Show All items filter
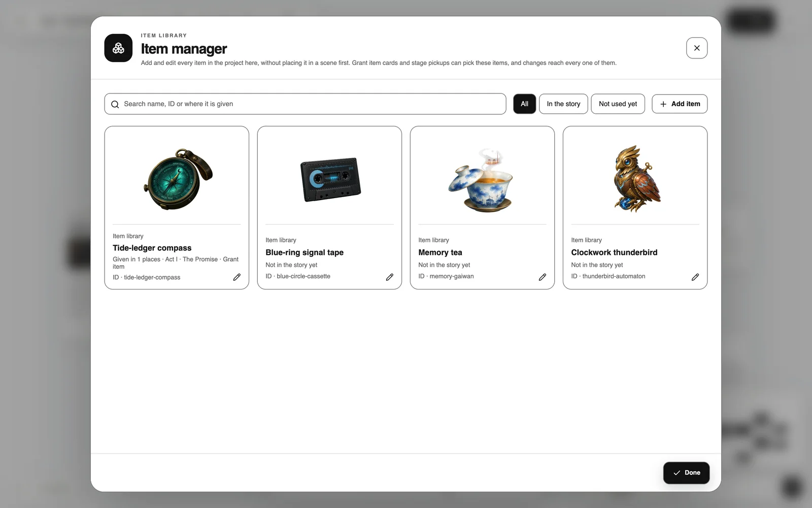 coord(524,104)
